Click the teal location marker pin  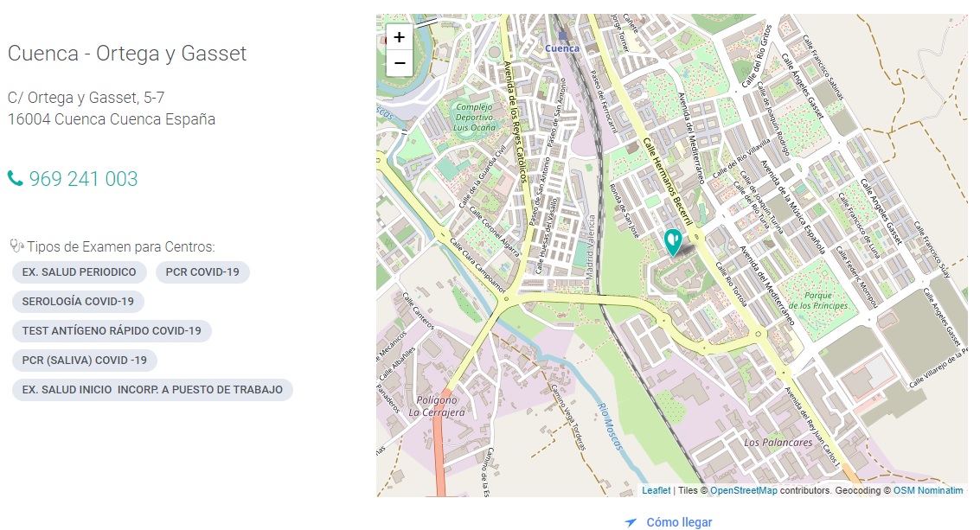672,240
